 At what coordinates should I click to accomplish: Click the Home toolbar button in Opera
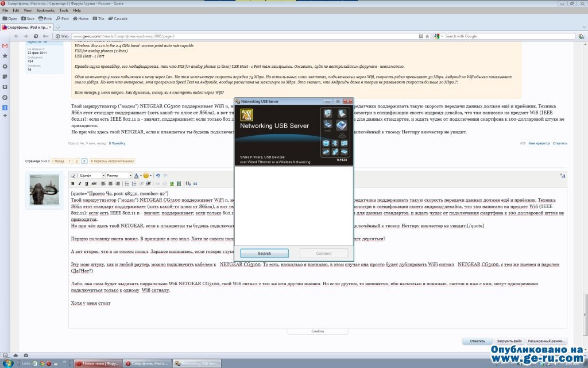coord(80,18)
